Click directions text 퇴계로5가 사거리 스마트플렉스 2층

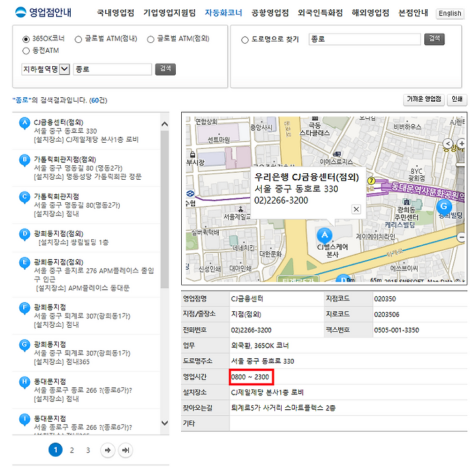tap(283, 408)
